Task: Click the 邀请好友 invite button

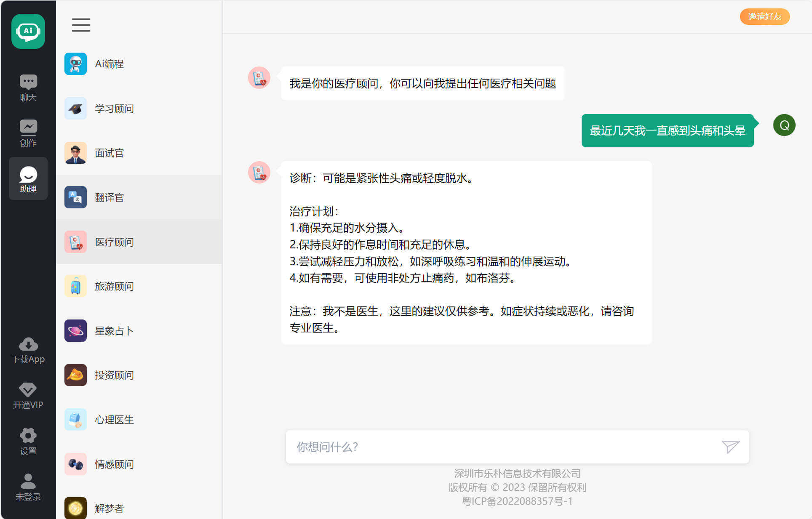Action: (x=764, y=16)
